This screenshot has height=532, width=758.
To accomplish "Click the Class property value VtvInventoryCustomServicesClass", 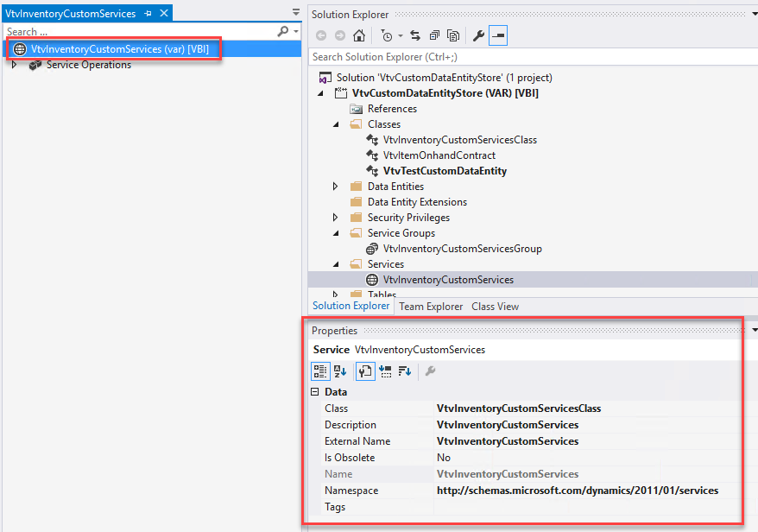I will tap(519, 408).
